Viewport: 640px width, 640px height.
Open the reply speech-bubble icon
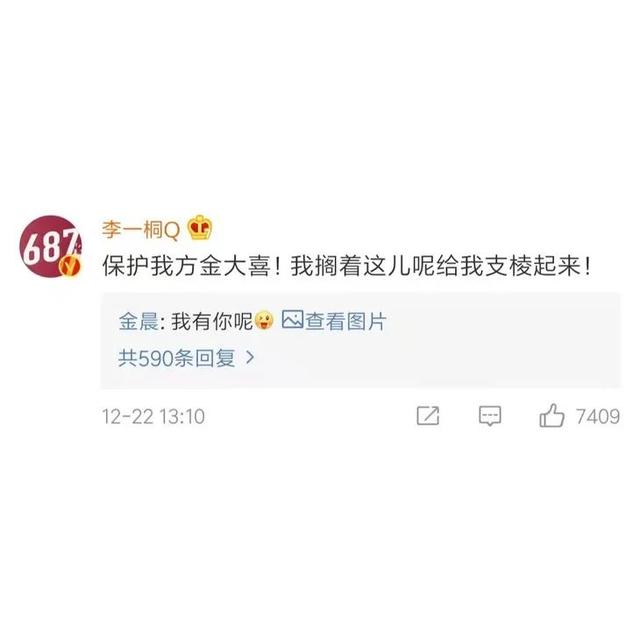pyautogui.click(x=490, y=416)
